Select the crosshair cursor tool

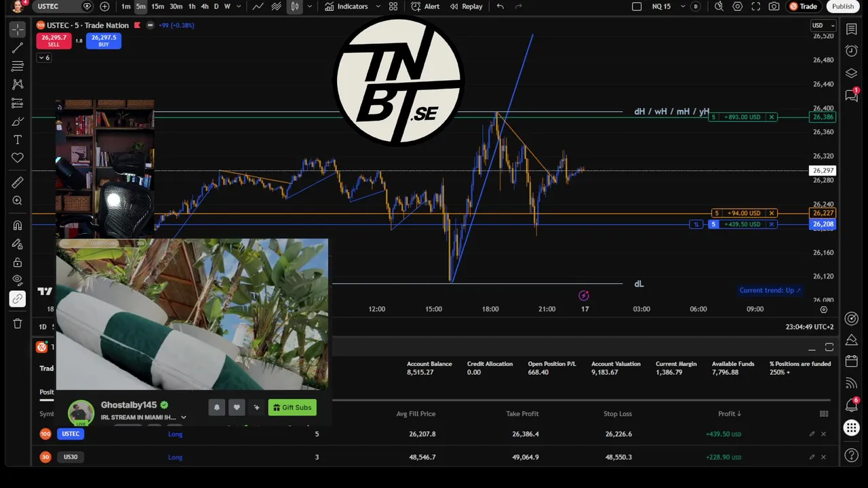[x=18, y=29]
